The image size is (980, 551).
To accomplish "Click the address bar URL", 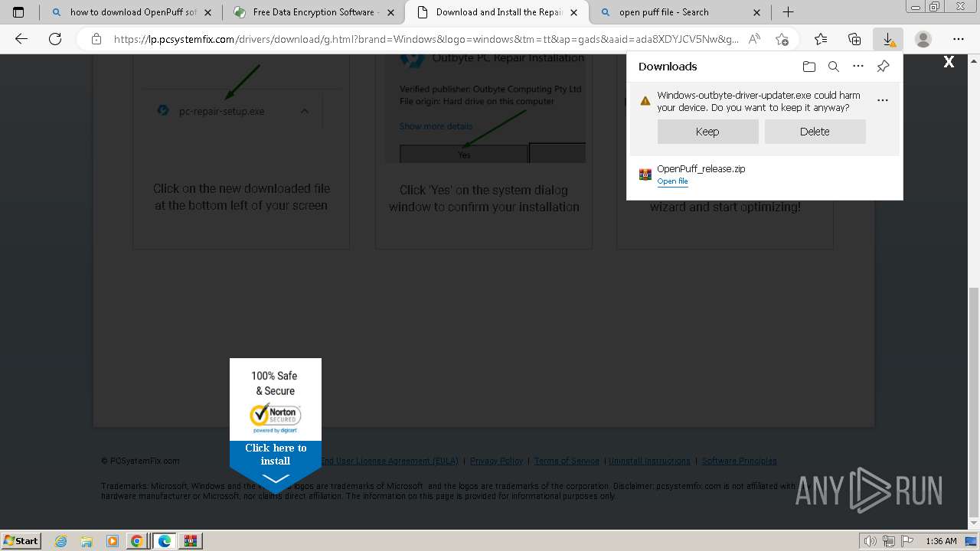I will pos(426,39).
